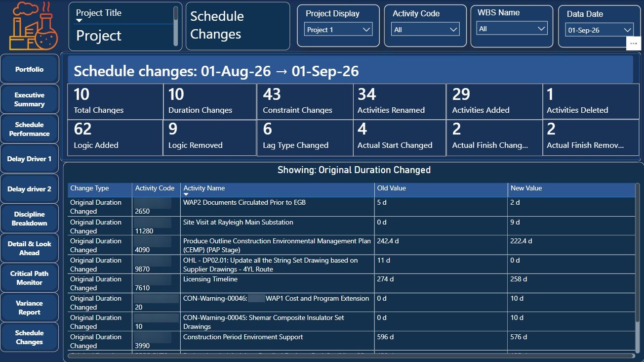The height and width of the screenshot is (362, 644).
Task: Open the Variance Report page
Action: (30, 308)
